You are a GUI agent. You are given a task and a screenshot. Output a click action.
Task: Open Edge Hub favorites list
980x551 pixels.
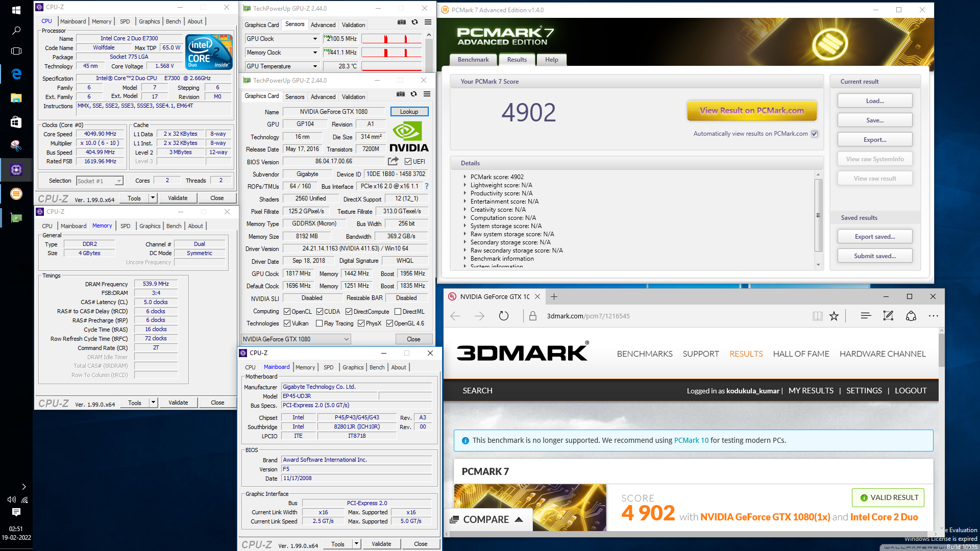tap(866, 316)
